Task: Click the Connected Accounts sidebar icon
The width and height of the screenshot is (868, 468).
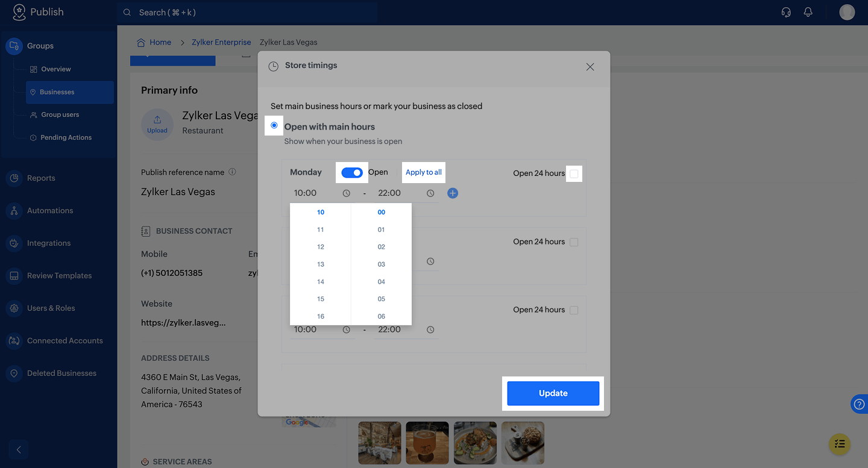Action: click(14, 341)
